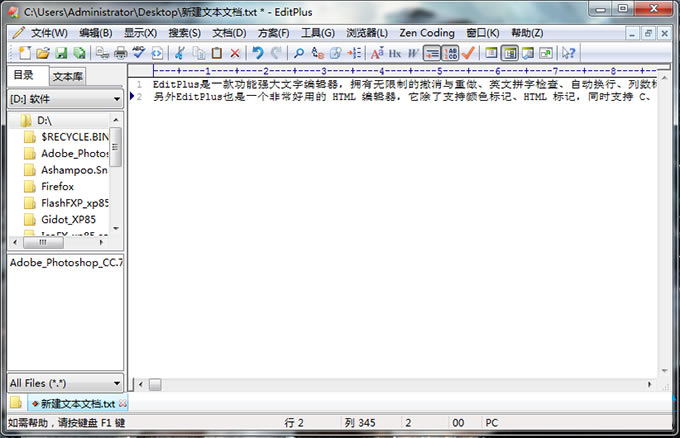Click the full screen toolbar icon

tap(546, 53)
